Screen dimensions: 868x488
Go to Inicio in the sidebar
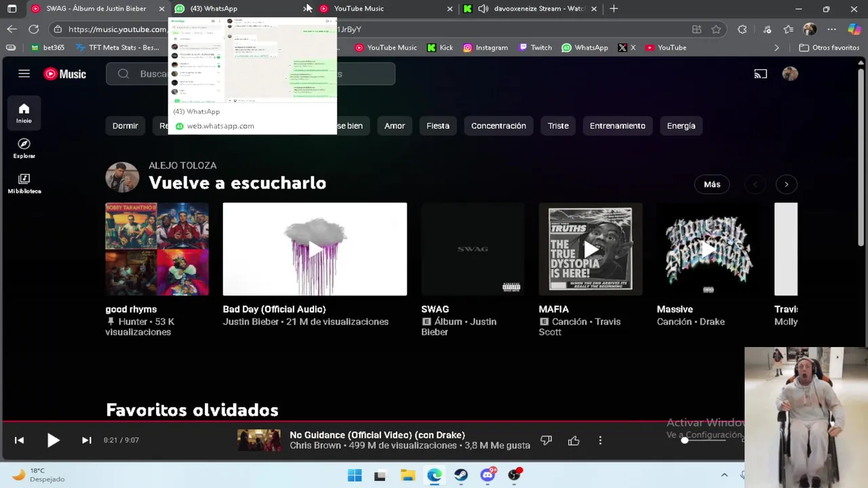[24, 113]
